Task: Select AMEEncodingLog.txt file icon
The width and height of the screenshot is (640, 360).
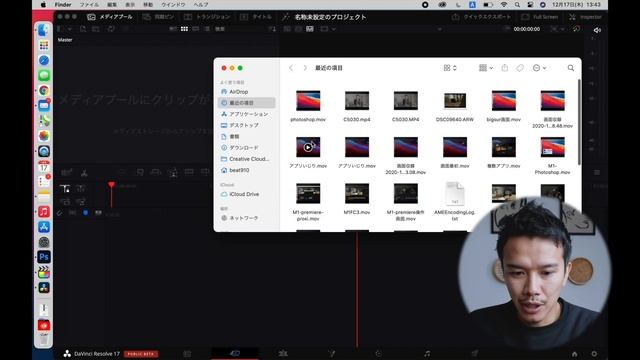Action: pyautogui.click(x=455, y=193)
